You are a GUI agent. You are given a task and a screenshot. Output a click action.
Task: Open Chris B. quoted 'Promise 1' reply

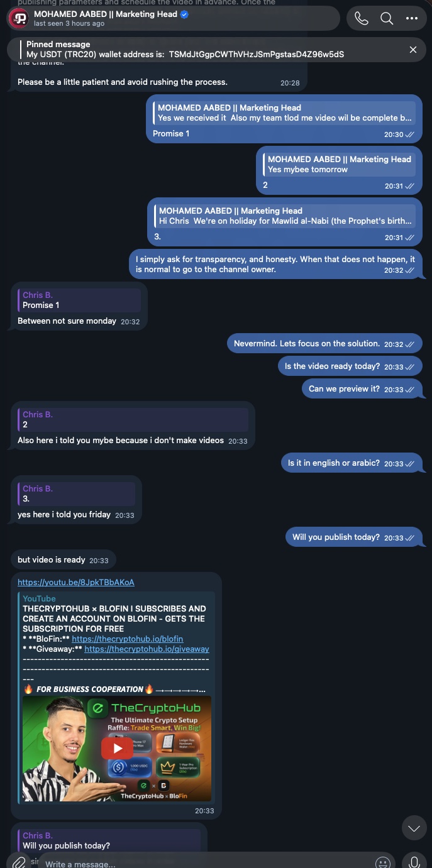pyautogui.click(x=79, y=300)
